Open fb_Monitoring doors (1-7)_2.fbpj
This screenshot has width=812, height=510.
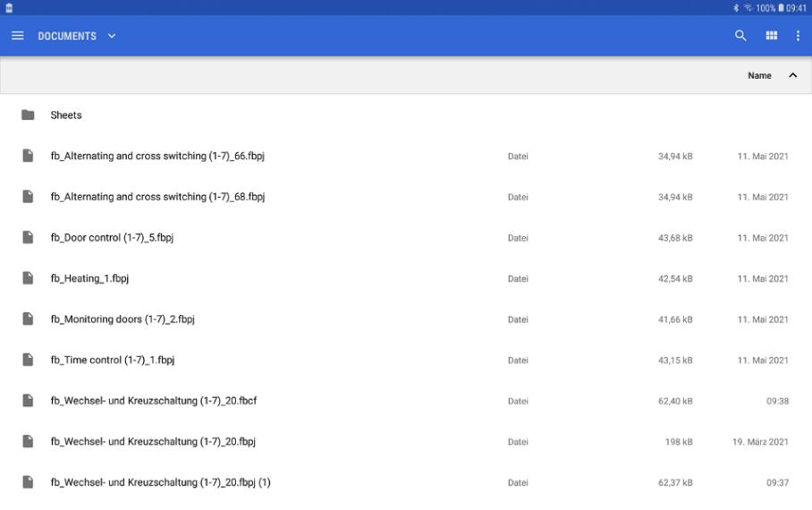coord(123,319)
